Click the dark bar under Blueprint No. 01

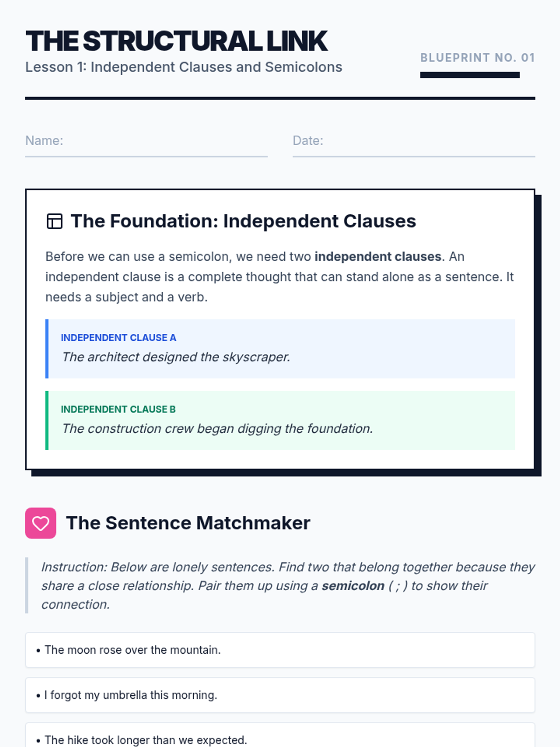[x=469, y=75]
